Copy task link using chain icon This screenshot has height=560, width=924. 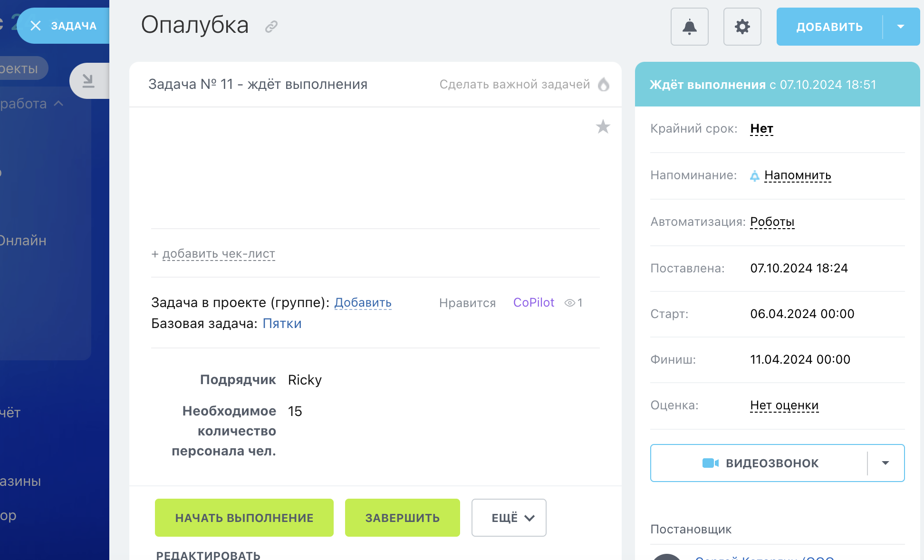tap(271, 26)
